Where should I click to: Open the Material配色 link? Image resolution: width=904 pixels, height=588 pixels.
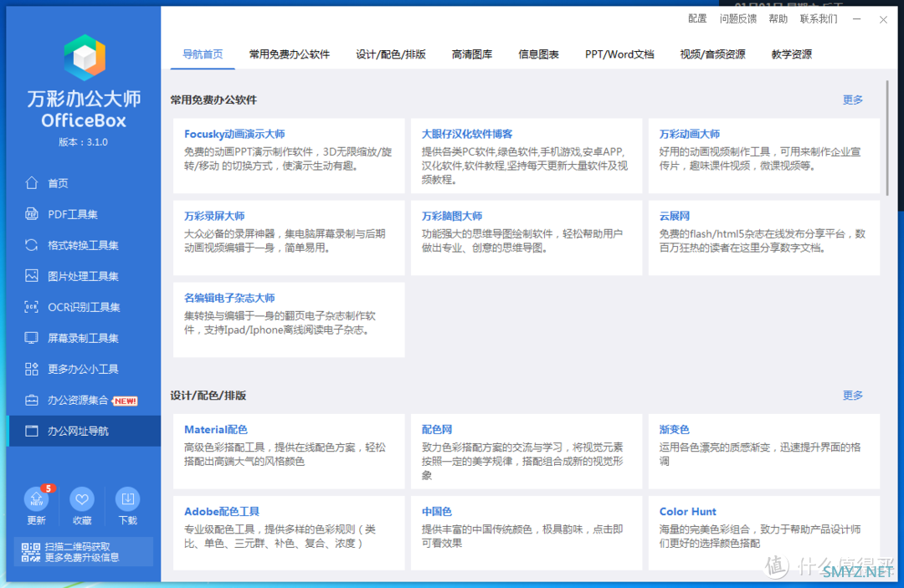click(x=216, y=430)
